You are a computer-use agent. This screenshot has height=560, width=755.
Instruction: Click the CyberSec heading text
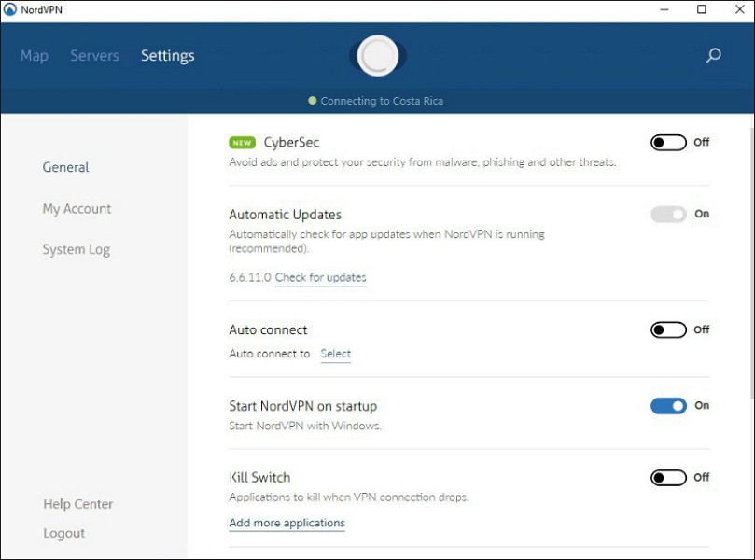tap(291, 143)
